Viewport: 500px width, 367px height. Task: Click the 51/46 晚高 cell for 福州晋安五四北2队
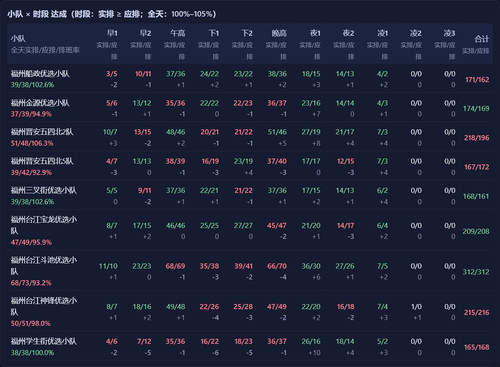(x=277, y=132)
